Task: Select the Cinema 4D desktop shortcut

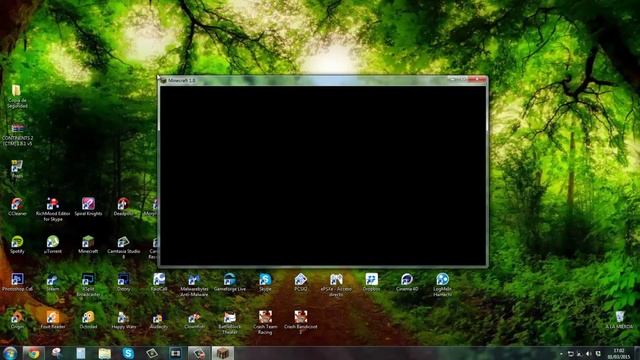Action: [x=407, y=282]
